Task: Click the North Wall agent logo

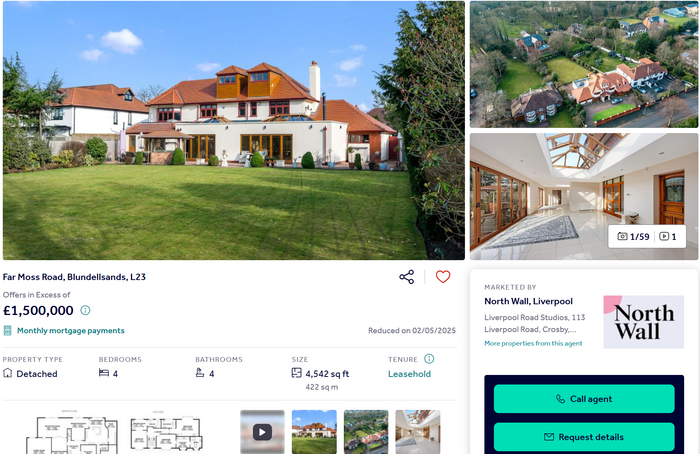Action: [643, 322]
